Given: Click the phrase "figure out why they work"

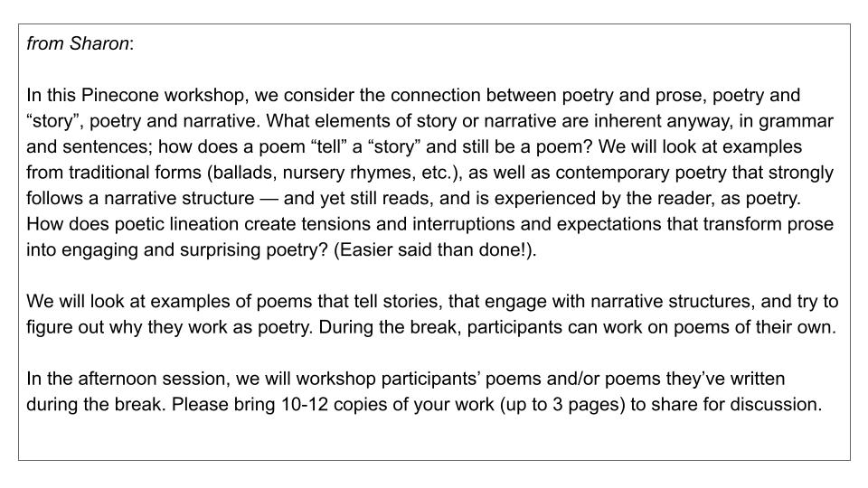Looking at the screenshot, I should point(121,327).
